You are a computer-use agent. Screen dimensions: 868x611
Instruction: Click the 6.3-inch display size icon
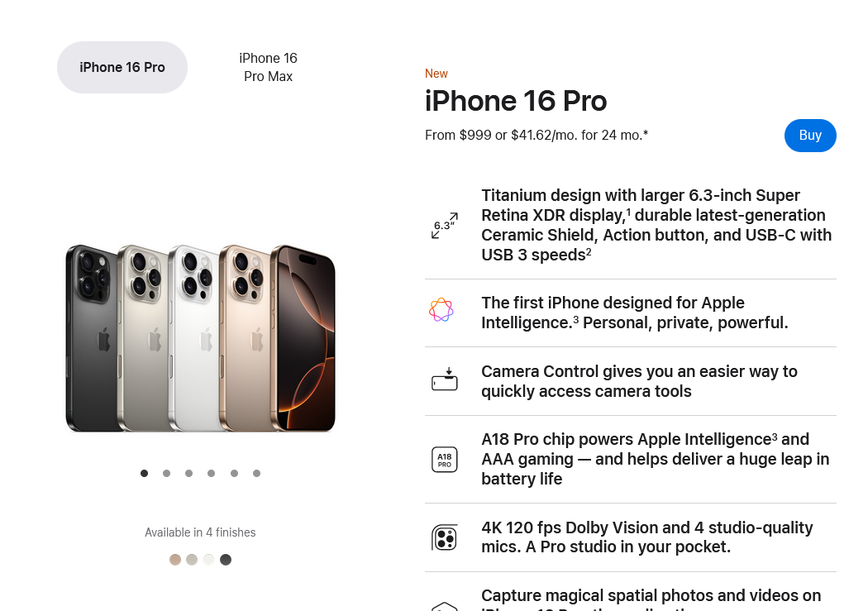coord(445,225)
